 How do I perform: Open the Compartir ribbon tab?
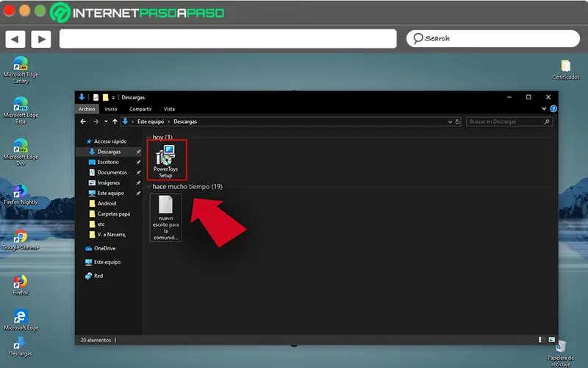[x=140, y=109]
